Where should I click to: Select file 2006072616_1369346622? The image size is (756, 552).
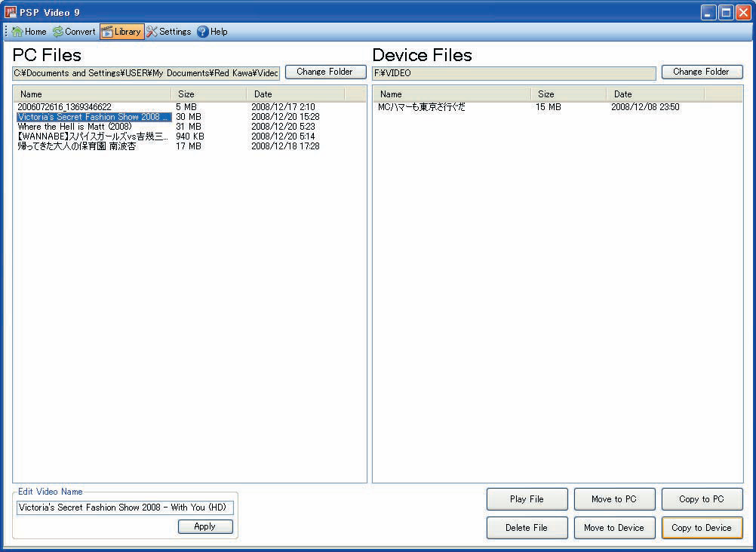(65, 107)
